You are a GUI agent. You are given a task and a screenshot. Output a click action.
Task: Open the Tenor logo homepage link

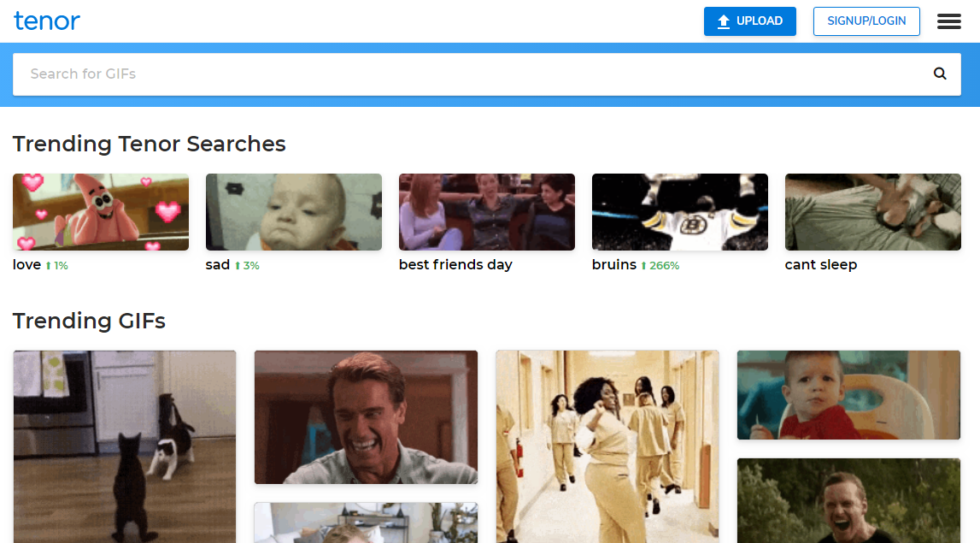point(47,21)
